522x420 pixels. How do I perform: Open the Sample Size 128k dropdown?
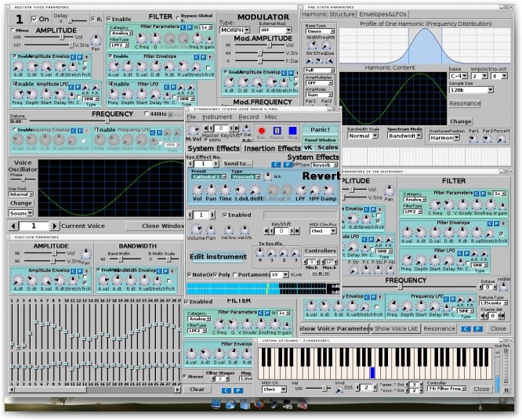point(471,90)
